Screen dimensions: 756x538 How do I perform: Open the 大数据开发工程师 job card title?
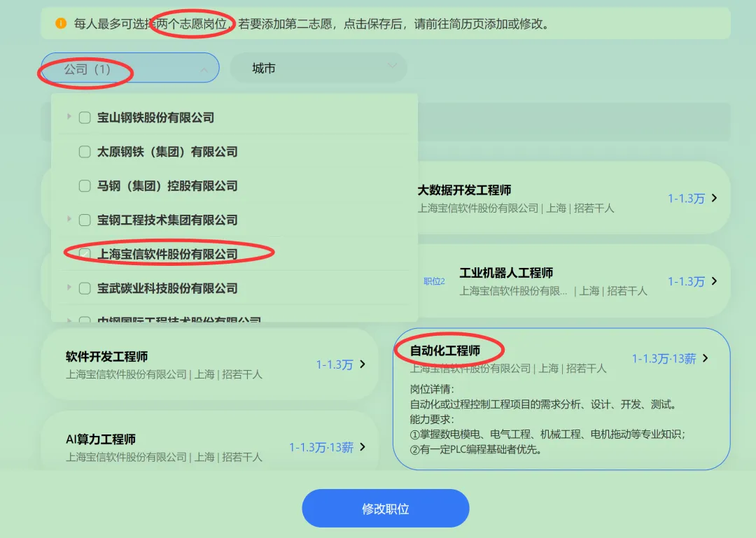464,190
